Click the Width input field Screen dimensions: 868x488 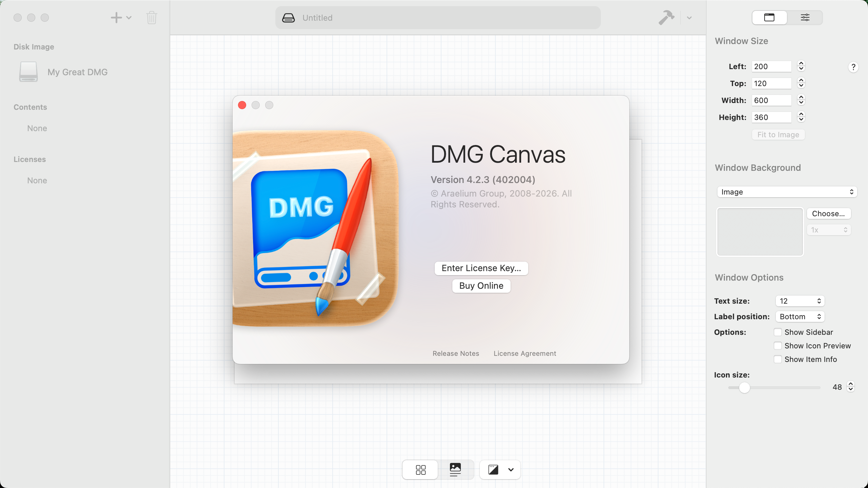click(771, 100)
